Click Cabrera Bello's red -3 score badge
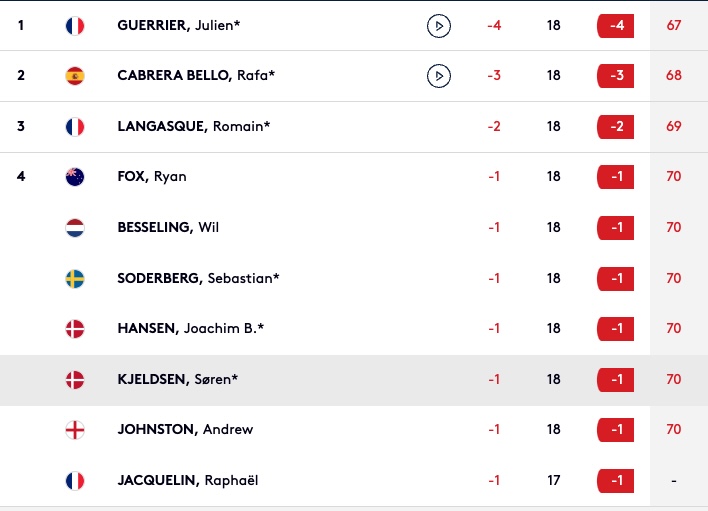The width and height of the screenshot is (708, 511). (615, 76)
